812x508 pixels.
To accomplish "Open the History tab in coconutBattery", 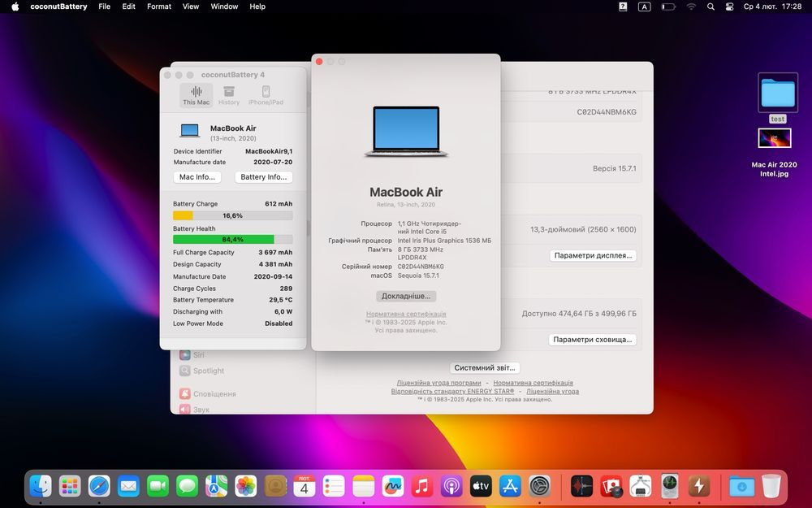I will click(229, 96).
